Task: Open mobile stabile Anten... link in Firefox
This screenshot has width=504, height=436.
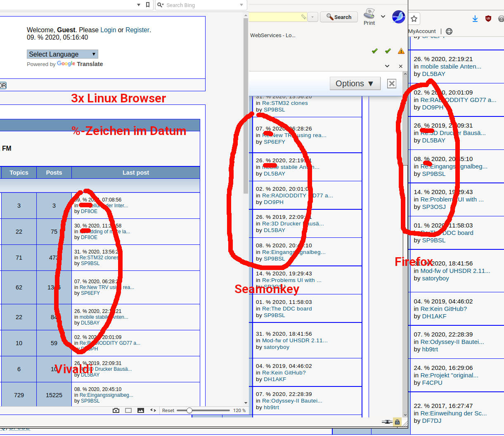Action: point(451,66)
